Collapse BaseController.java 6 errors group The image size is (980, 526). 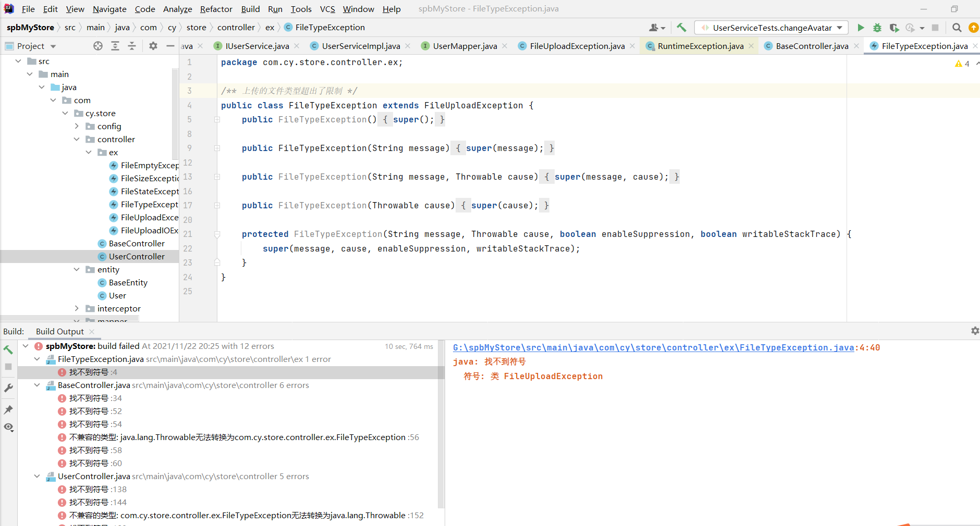tap(37, 385)
